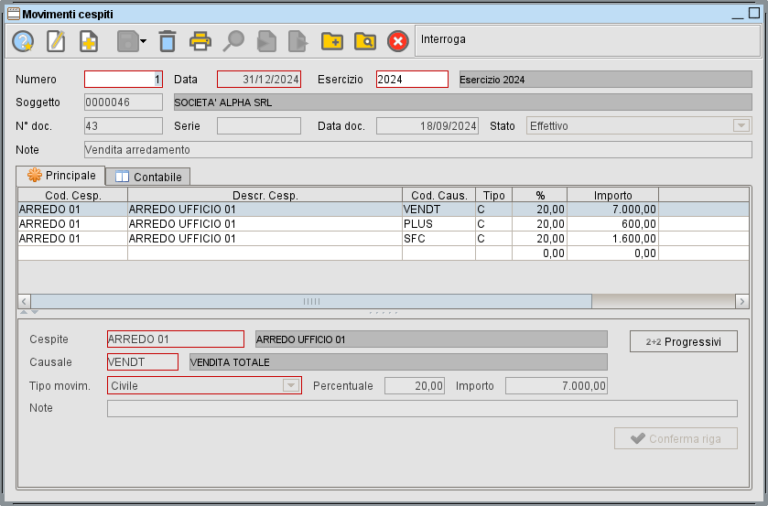Screen dimensions: 768x506
Task: Click the split pane collapse arrows
Action: (28, 312)
